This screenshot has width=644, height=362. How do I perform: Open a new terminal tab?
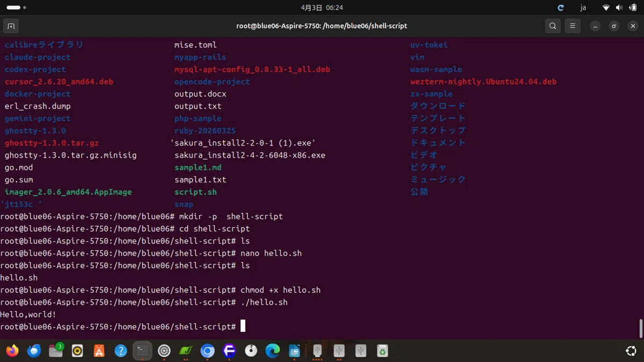point(11,26)
